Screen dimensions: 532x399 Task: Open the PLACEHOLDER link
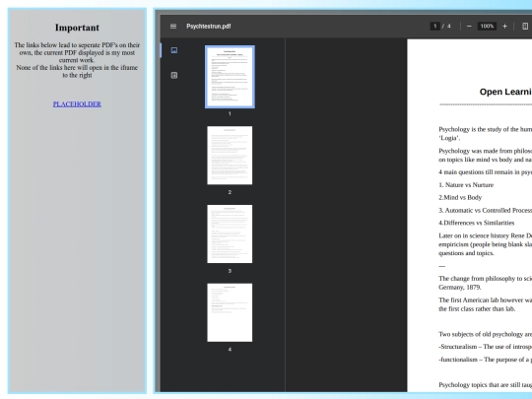77,104
